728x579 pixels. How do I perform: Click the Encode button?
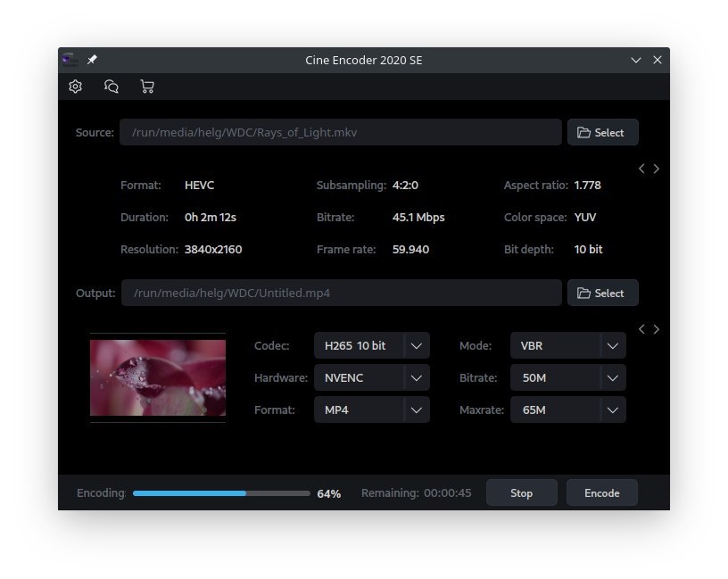[x=601, y=492]
